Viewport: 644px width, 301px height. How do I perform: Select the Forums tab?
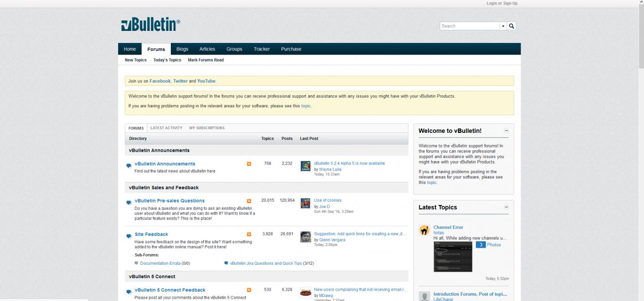tap(156, 49)
